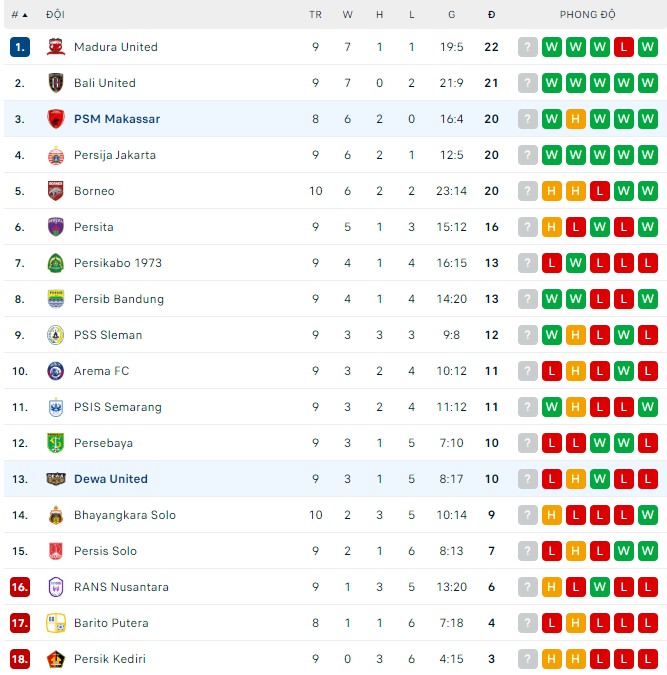Screen dimensions: 667x675
Task: Click the Persib Bandung crest
Action: pos(56,299)
